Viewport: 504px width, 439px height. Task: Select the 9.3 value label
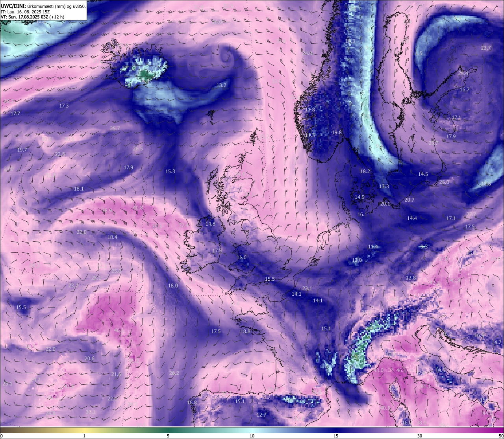pyautogui.click(x=424, y=247)
